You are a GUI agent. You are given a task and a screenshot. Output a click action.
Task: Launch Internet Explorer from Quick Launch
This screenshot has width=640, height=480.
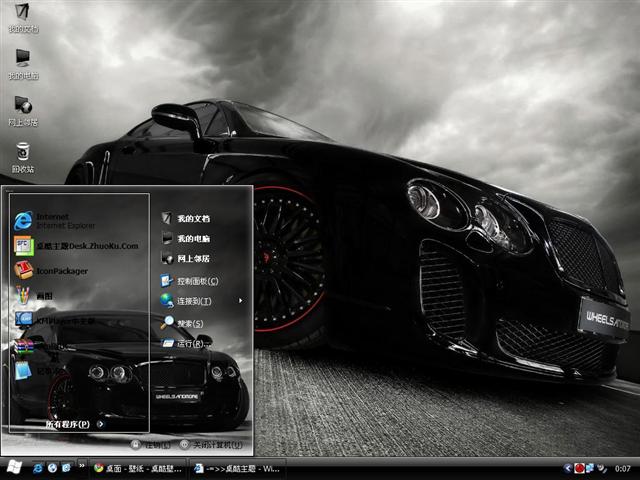pos(38,468)
